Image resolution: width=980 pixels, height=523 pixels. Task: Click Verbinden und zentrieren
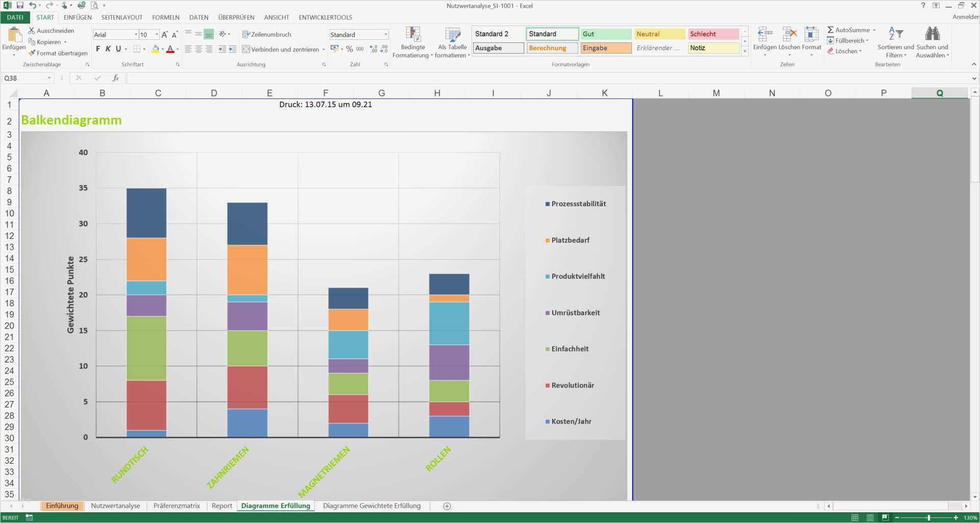282,49
